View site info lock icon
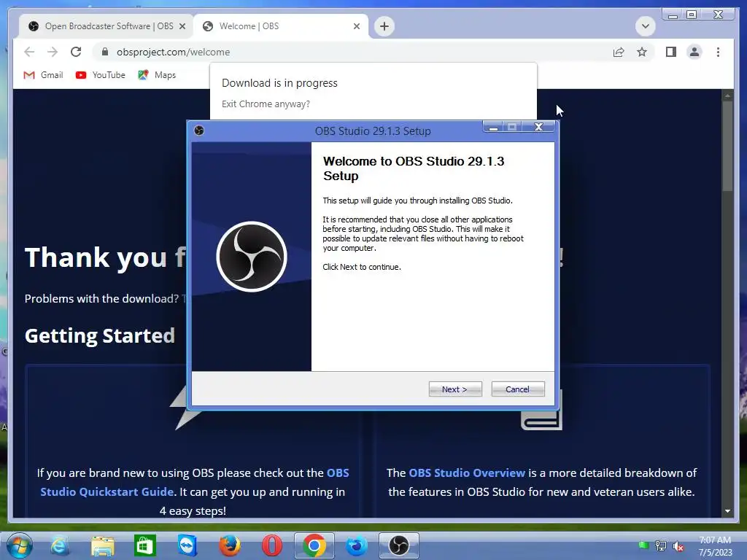This screenshot has width=747, height=560. (x=105, y=52)
